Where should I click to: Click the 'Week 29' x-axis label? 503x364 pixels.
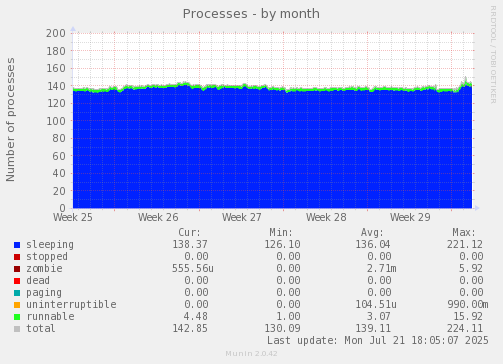[x=410, y=217]
